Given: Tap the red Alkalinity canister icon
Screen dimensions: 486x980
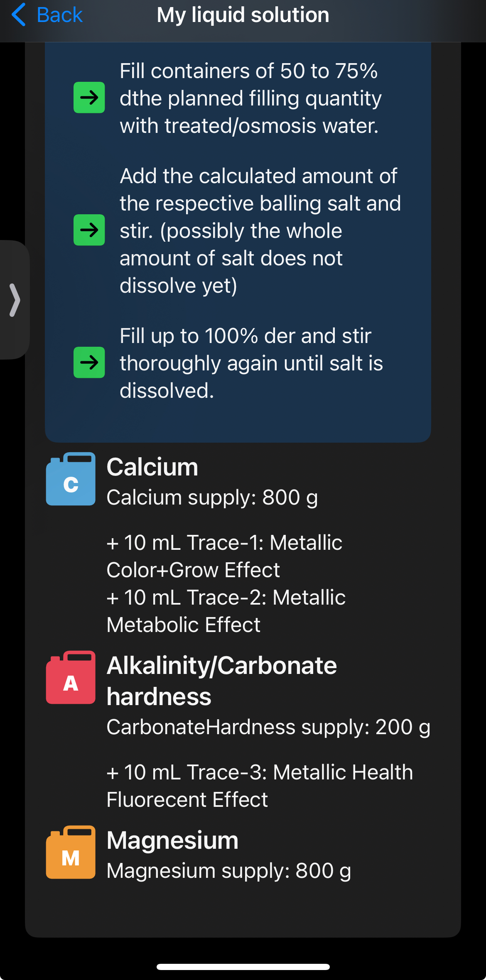Looking at the screenshot, I should (71, 678).
